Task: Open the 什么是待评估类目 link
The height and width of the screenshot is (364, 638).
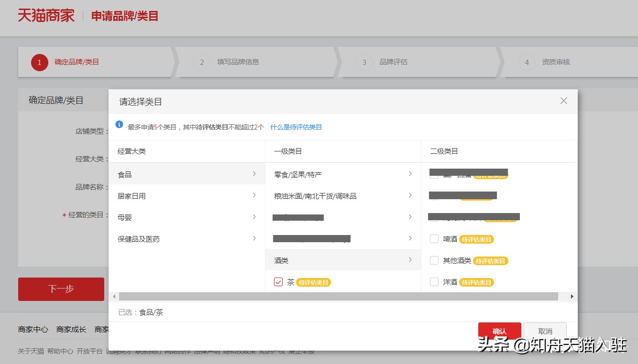Action: [x=296, y=127]
